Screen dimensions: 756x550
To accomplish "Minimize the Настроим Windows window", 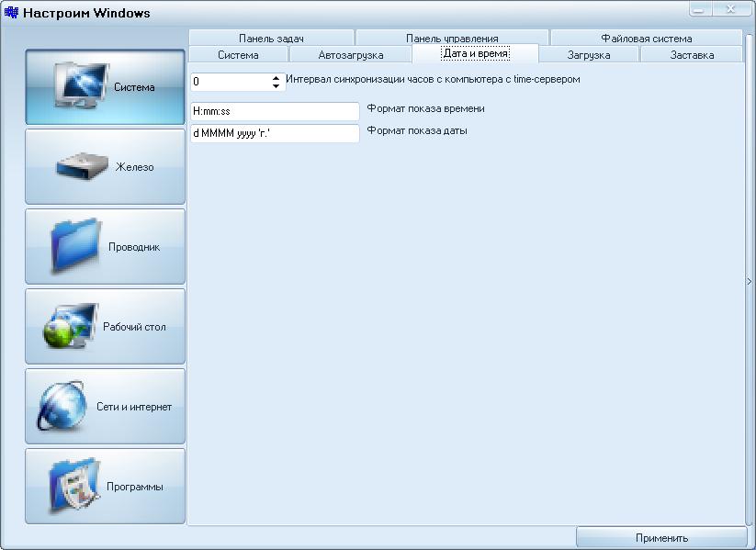I will (x=699, y=8).
